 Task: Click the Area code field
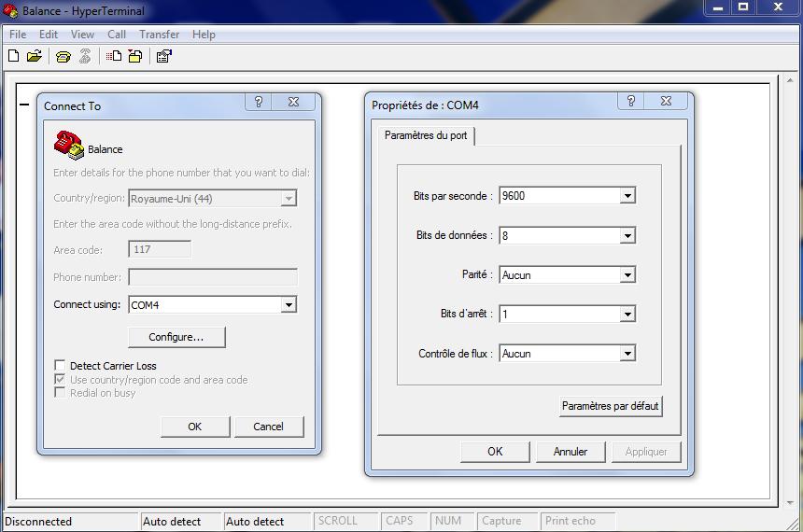160,249
